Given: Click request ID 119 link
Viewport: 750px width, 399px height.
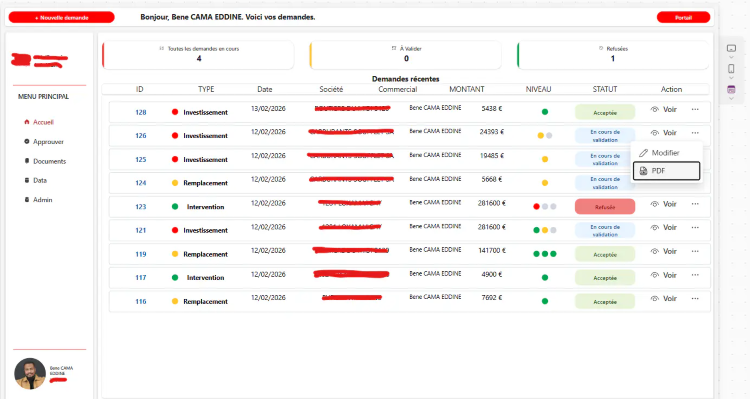Looking at the screenshot, I should point(141,254).
